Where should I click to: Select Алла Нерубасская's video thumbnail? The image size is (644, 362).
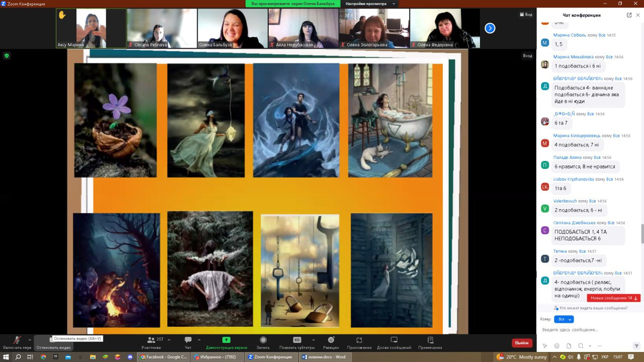point(303,28)
